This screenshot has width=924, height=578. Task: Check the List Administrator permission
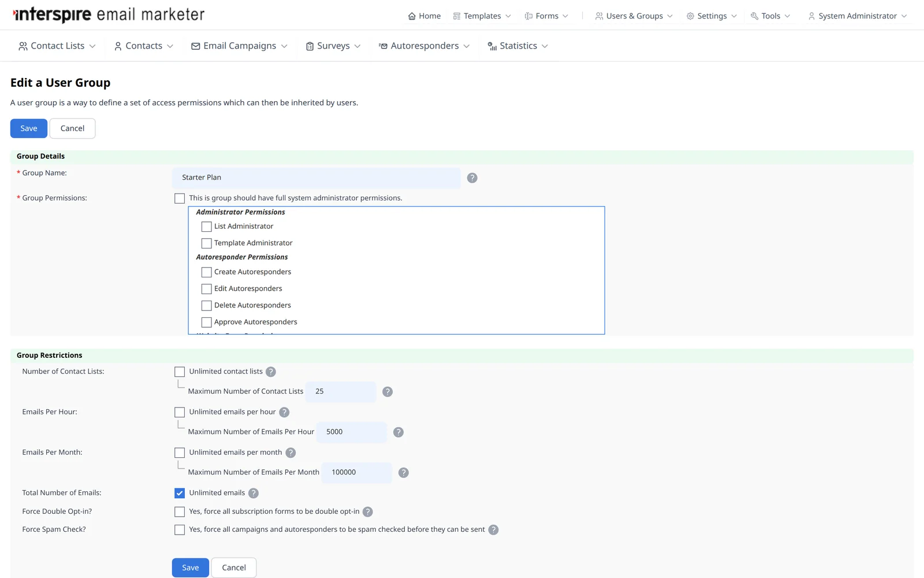206,227
